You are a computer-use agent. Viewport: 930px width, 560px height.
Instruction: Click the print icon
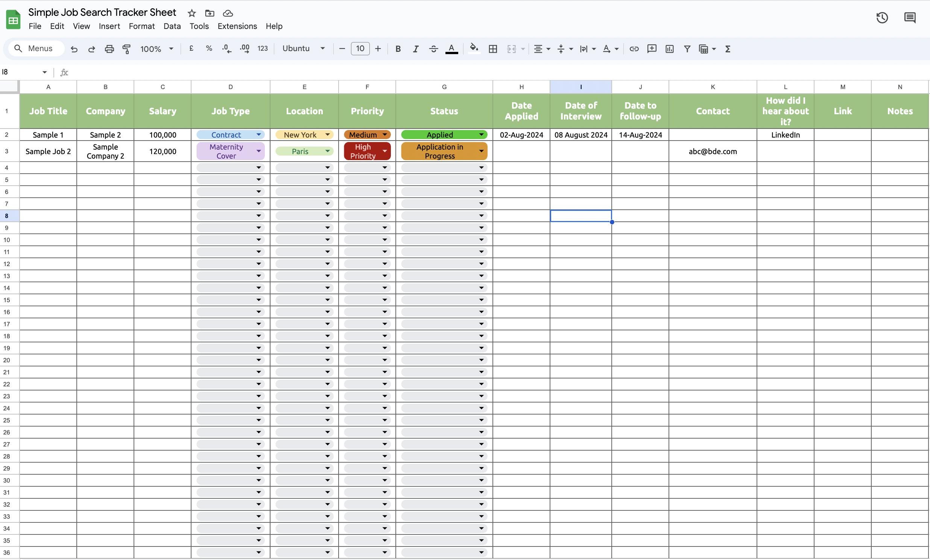(x=109, y=48)
